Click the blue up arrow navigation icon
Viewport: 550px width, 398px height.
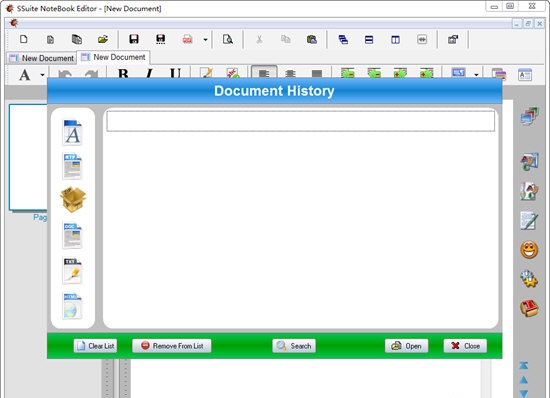[x=524, y=380]
